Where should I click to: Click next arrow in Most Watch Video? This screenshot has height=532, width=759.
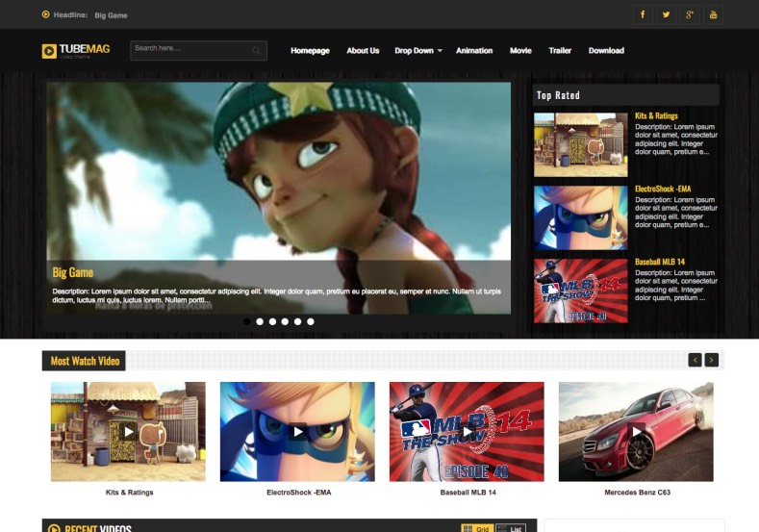[712, 360]
